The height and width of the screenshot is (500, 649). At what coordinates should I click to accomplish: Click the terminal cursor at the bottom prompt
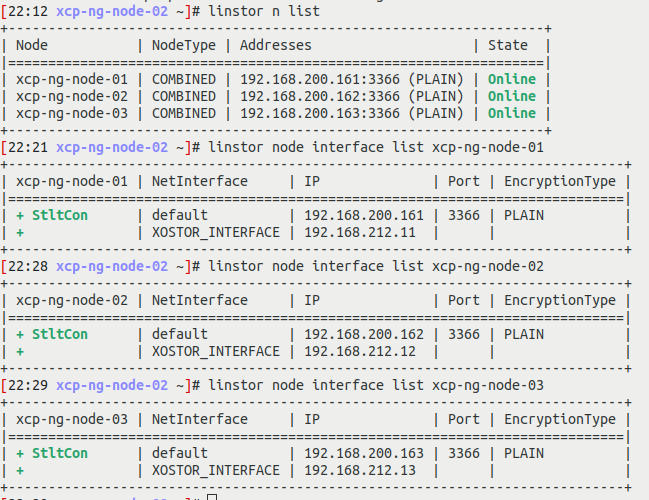212,497
